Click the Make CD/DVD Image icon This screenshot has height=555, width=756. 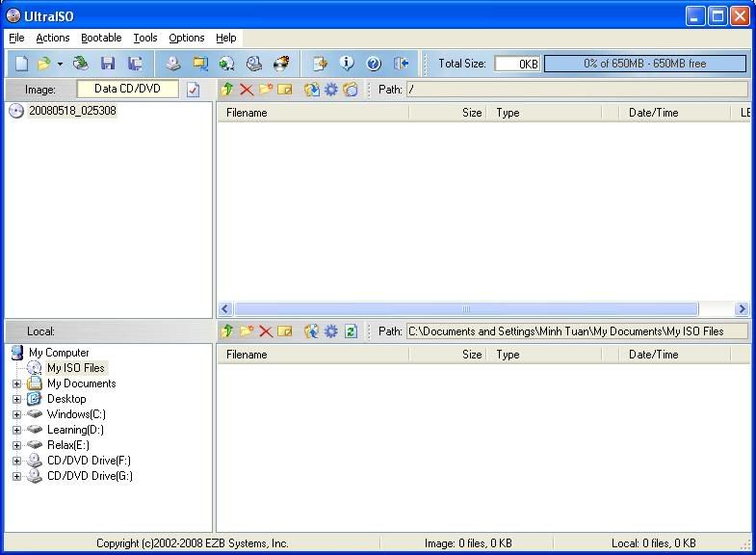(173, 64)
